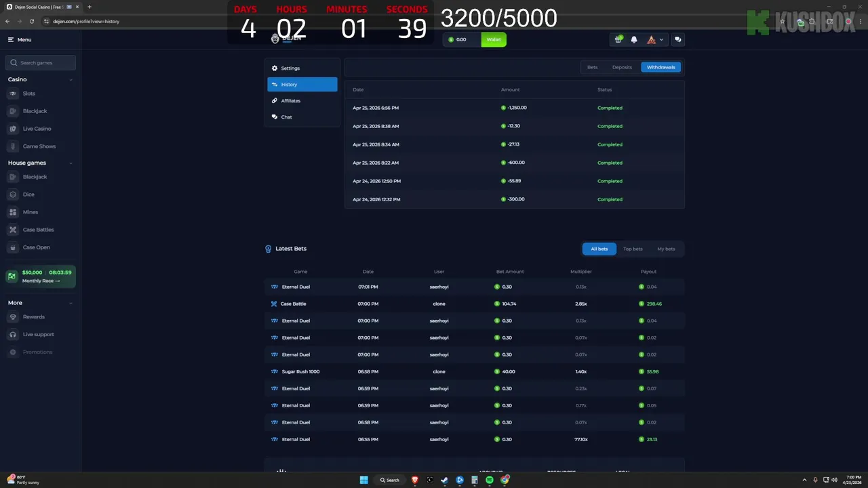Screen dimensions: 868x488
Task: Switch to the My bets tab
Action: 666,249
